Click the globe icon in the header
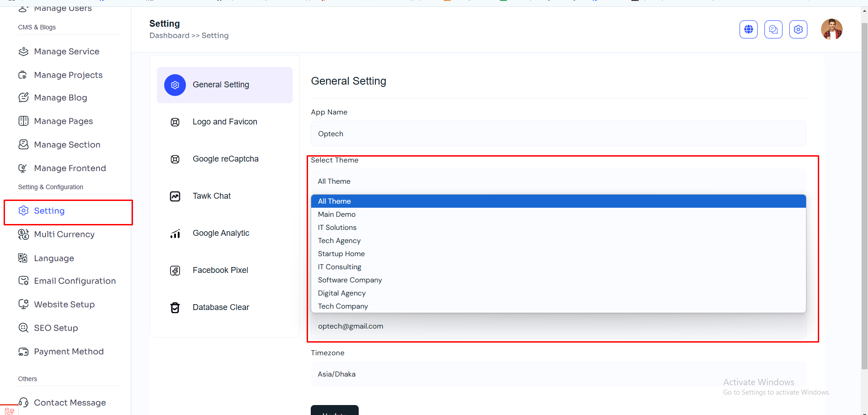The image size is (868, 415). (x=748, y=29)
